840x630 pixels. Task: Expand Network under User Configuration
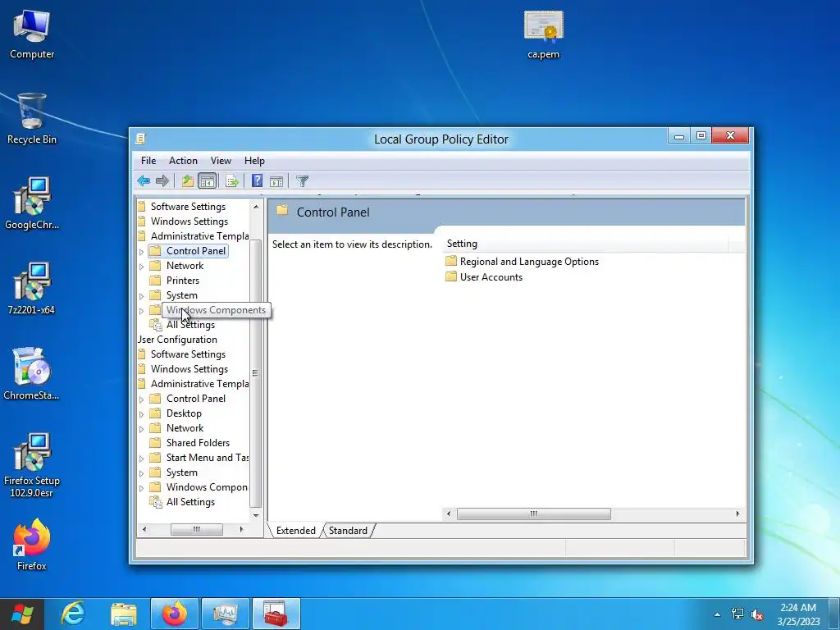pos(141,428)
